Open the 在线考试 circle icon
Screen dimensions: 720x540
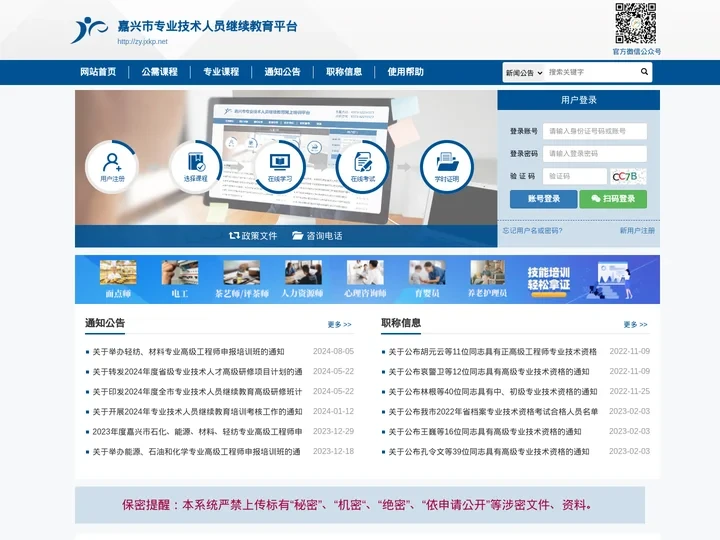click(363, 166)
